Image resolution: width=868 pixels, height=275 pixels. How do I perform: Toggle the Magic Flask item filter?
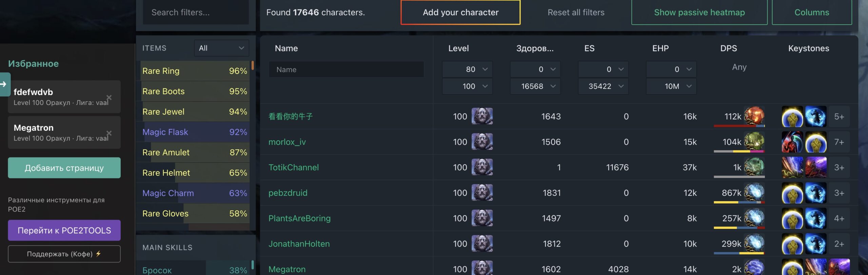[195, 132]
